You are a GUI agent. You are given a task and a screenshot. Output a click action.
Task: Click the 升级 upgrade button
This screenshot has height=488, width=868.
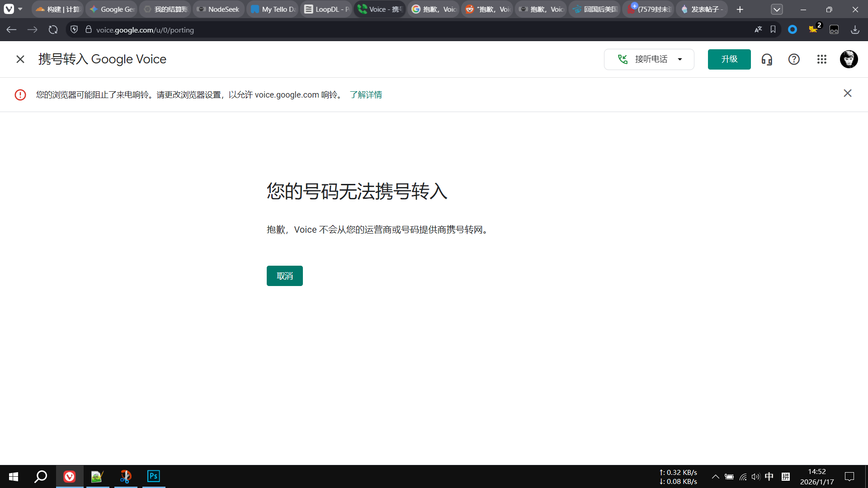pos(729,59)
